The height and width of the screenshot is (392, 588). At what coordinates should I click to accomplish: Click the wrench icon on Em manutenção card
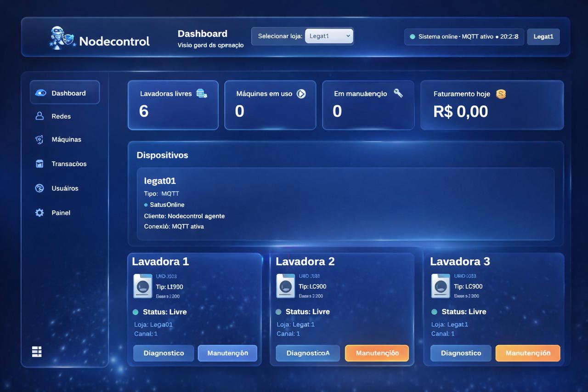pyautogui.click(x=398, y=92)
